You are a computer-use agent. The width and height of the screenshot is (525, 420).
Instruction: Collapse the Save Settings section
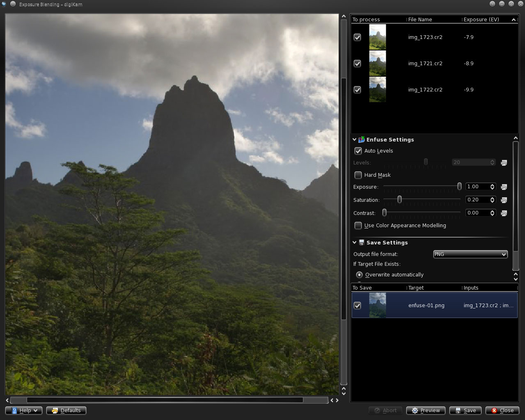pos(354,242)
